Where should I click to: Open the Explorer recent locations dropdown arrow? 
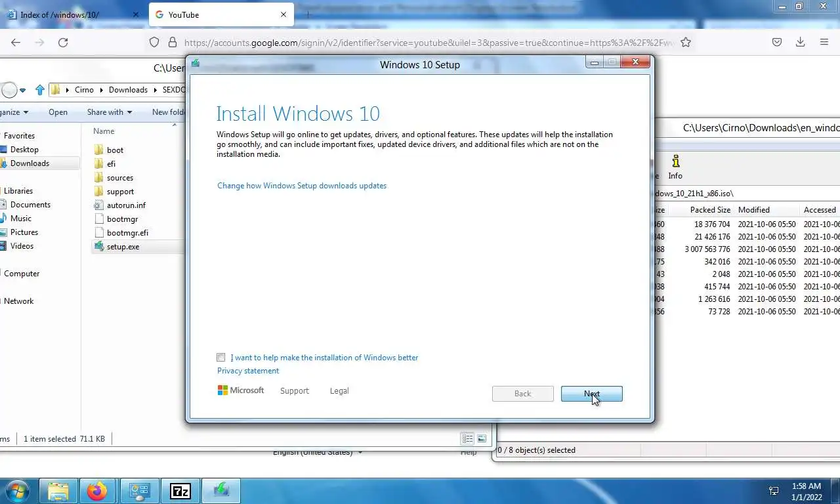point(22,91)
